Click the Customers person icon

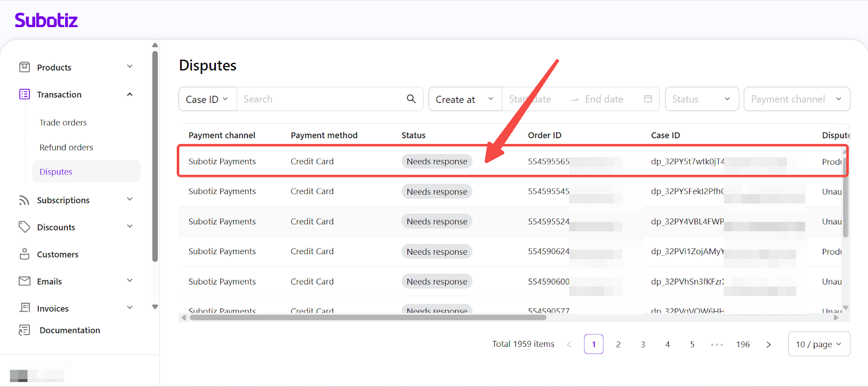tap(24, 254)
